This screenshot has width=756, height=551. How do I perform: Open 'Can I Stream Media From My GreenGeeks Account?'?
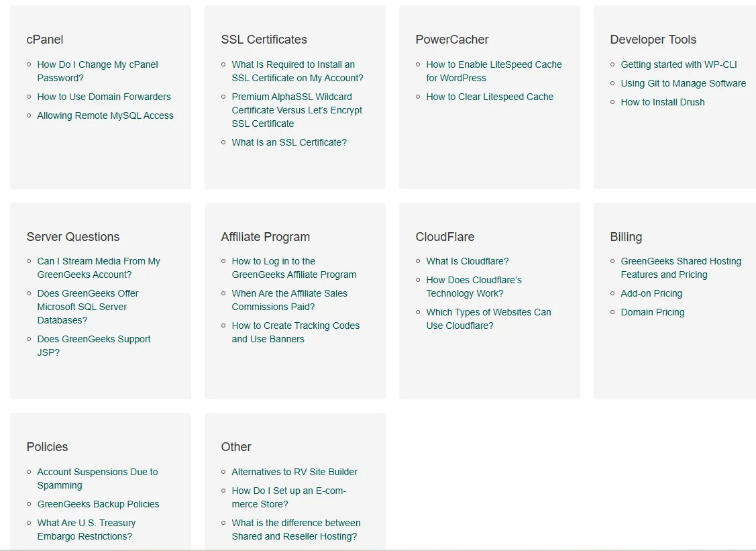tap(99, 268)
